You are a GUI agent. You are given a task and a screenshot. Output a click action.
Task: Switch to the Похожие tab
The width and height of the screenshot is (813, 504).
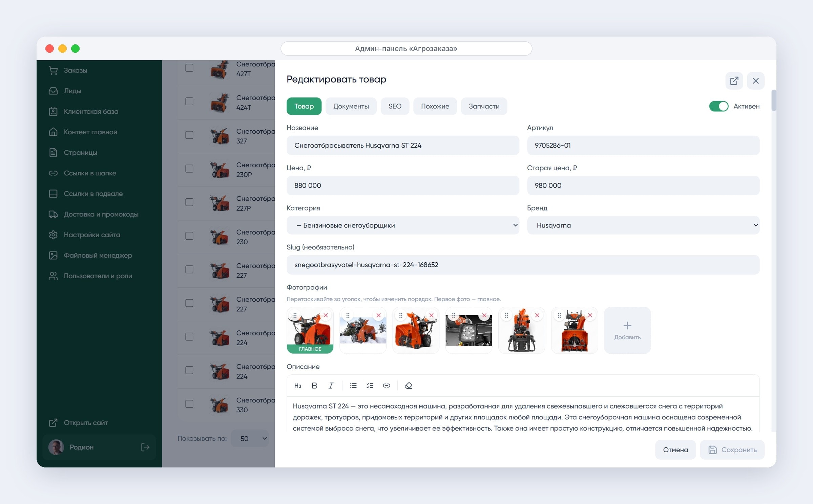pos(435,106)
